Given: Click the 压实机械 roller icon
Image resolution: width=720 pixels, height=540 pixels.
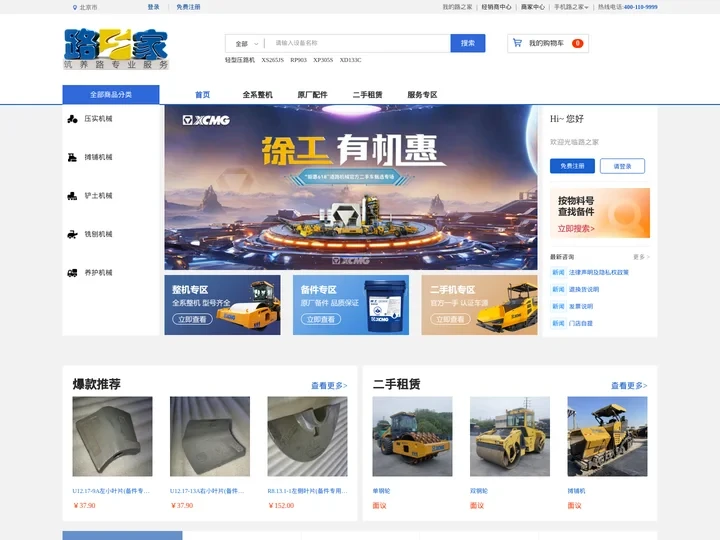Looking at the screenshot, I should click(72, 119).
